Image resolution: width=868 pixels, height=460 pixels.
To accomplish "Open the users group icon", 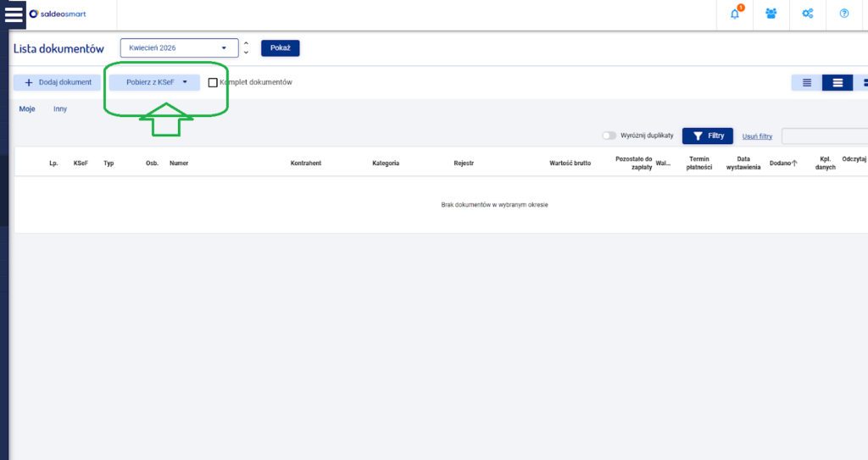I will 771,14.
